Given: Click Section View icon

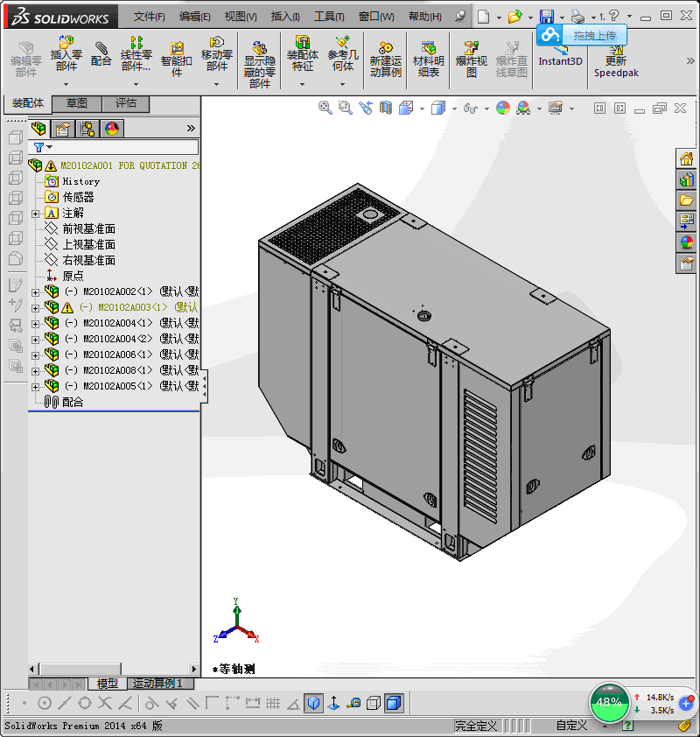Looking at the screenshot, I should click(x=386, y=109).
